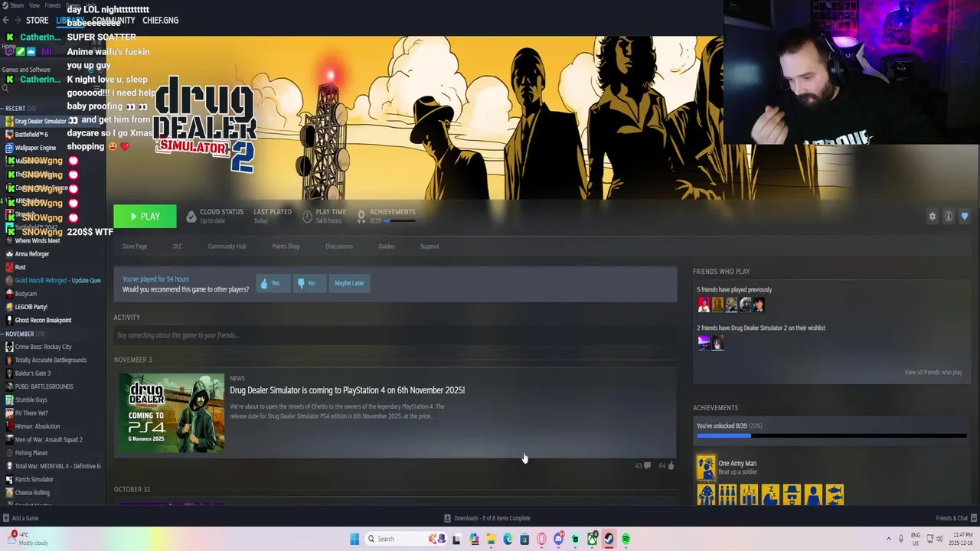The width and height of the screenshot is (980, 551).
Task: Open Discord from the taskbar
Action: (558, 539)
